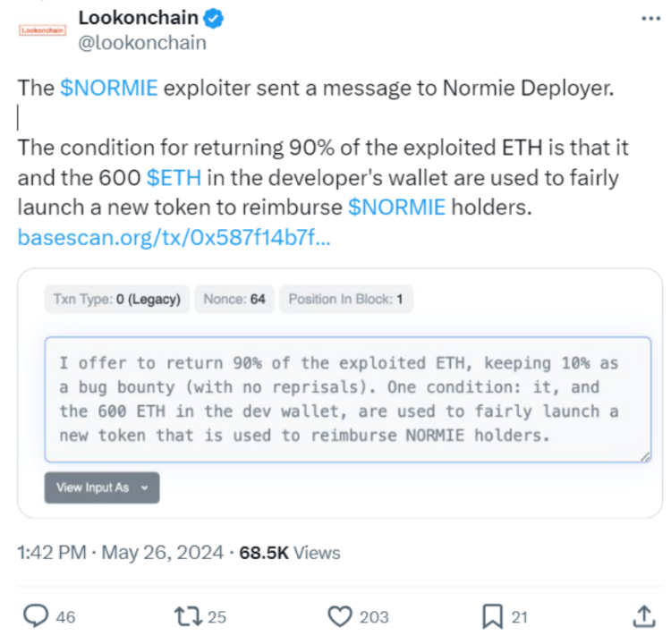Bookmark this tweet
Viewport: 671px width, 644px height.
(x=492, y=615)
